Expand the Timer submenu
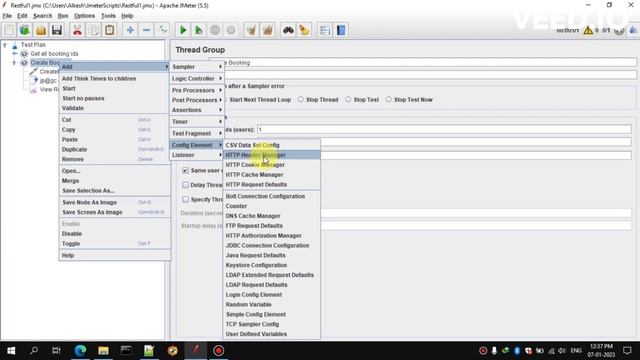Screen dimensions: 640x360 pyautogui.click(x=197, y=122)
